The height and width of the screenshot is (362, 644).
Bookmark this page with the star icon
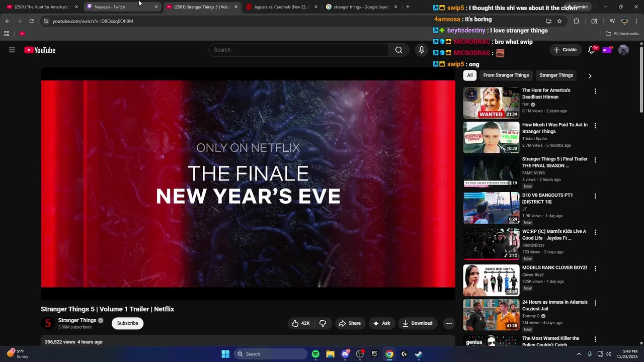[x=559, y=21]
